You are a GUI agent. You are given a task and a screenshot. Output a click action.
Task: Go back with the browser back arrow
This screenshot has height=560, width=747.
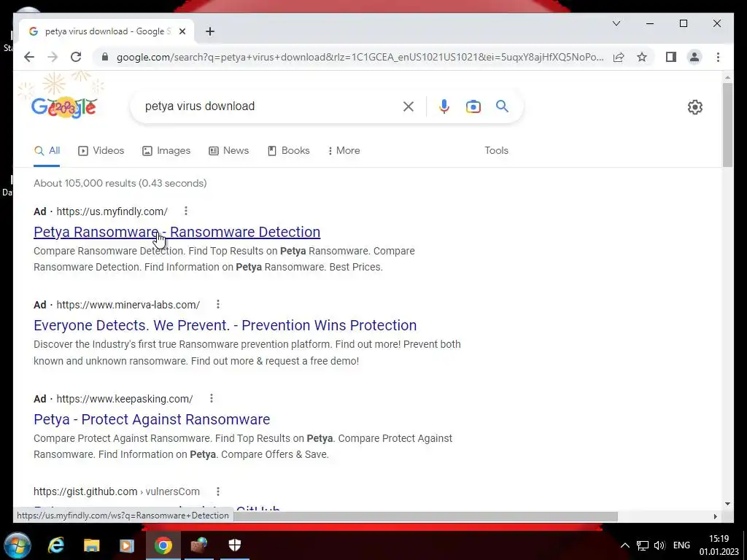[x=29, y=57]
